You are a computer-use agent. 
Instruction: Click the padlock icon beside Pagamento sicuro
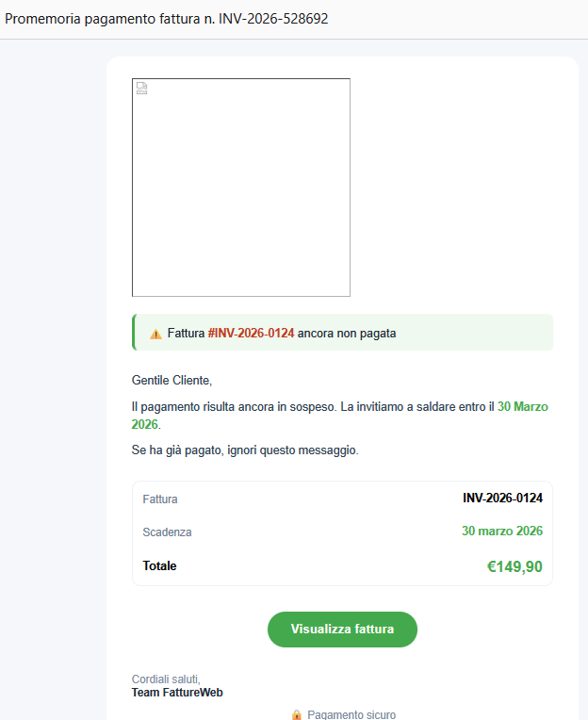click(296, 714)
